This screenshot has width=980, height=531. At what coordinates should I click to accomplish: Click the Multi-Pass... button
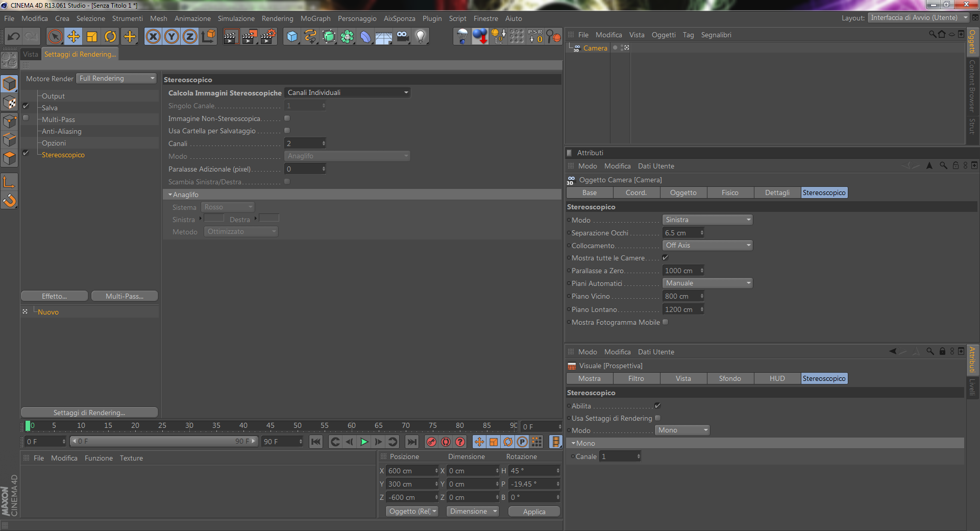tap(125, 297)
